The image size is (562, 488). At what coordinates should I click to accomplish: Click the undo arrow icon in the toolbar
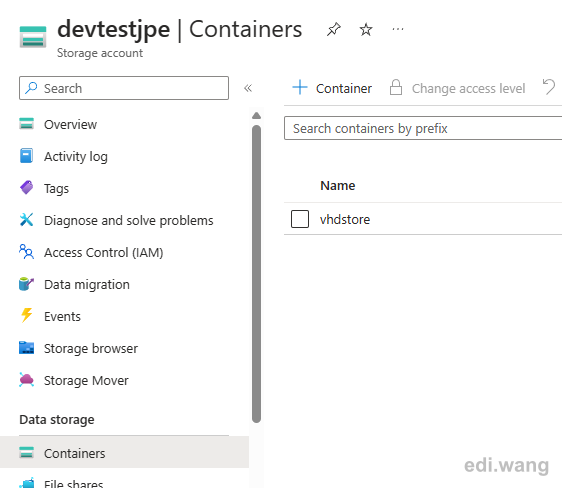[549, 87]
